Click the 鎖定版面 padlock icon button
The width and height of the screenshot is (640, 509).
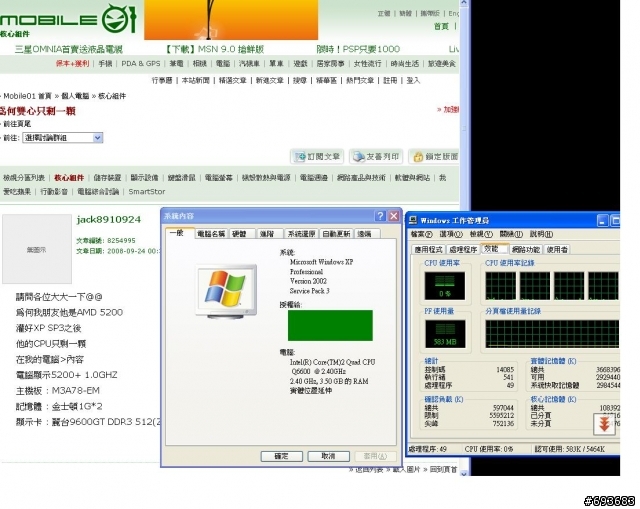[434, 157]
